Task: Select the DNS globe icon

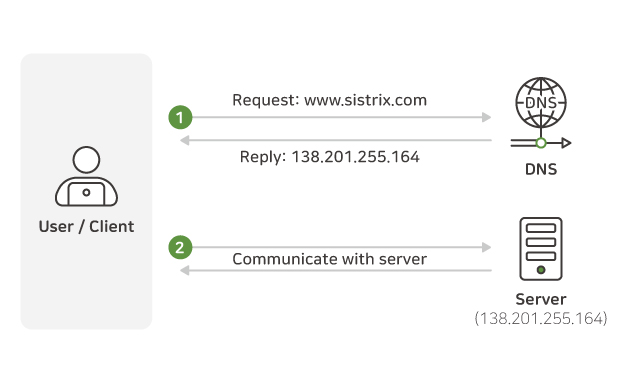Action: (x=541, y=103)
